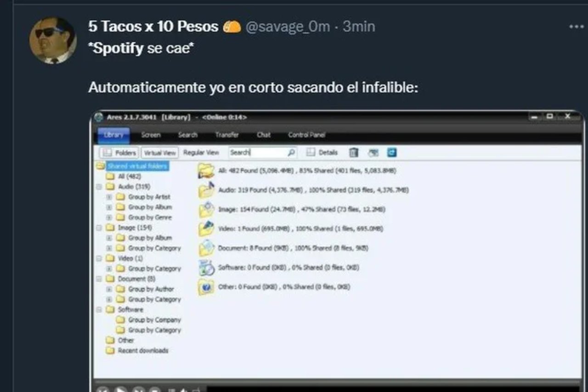The height and width of the screenshot is (392, 588).
Task: Open the Control Panel tab
Action: 307,135
